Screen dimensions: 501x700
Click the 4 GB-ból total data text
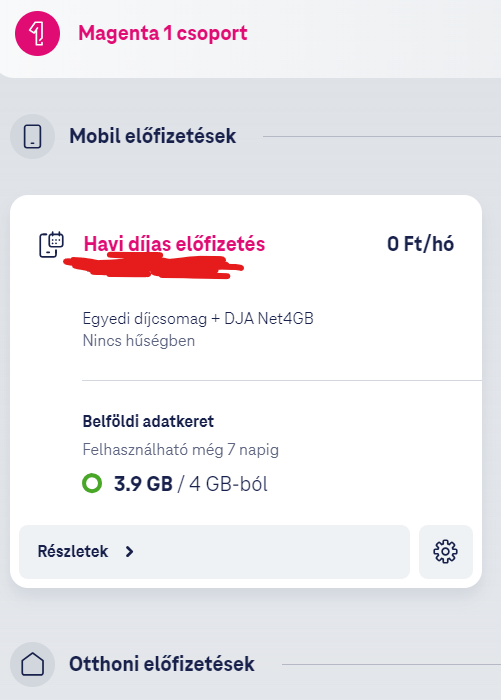228,483
